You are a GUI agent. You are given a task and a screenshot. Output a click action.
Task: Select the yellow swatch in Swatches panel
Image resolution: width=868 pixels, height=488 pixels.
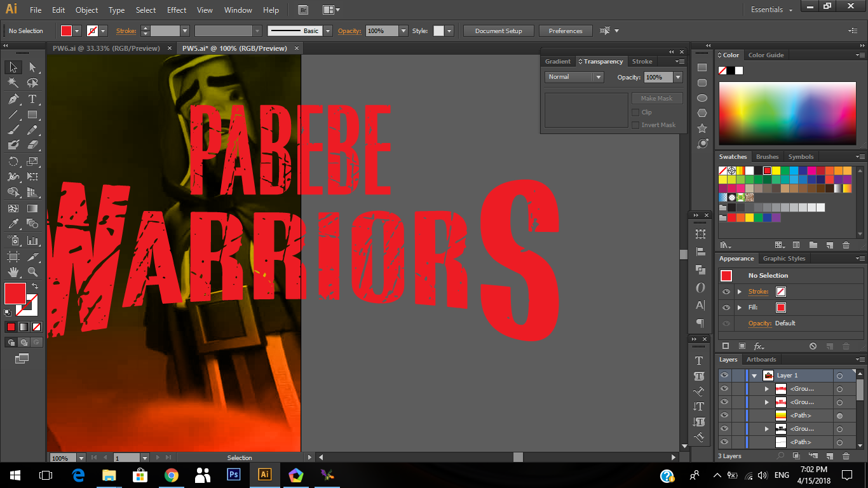(776, 171)
